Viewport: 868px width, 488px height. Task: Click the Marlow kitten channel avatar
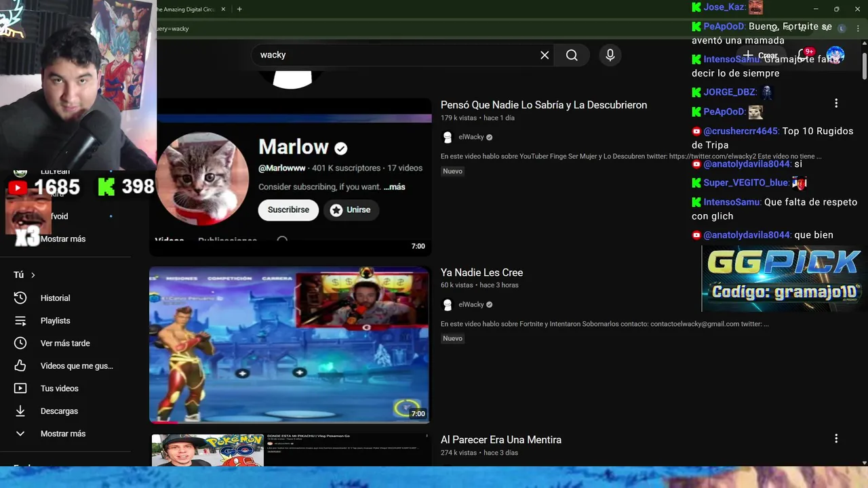point(202,179)
